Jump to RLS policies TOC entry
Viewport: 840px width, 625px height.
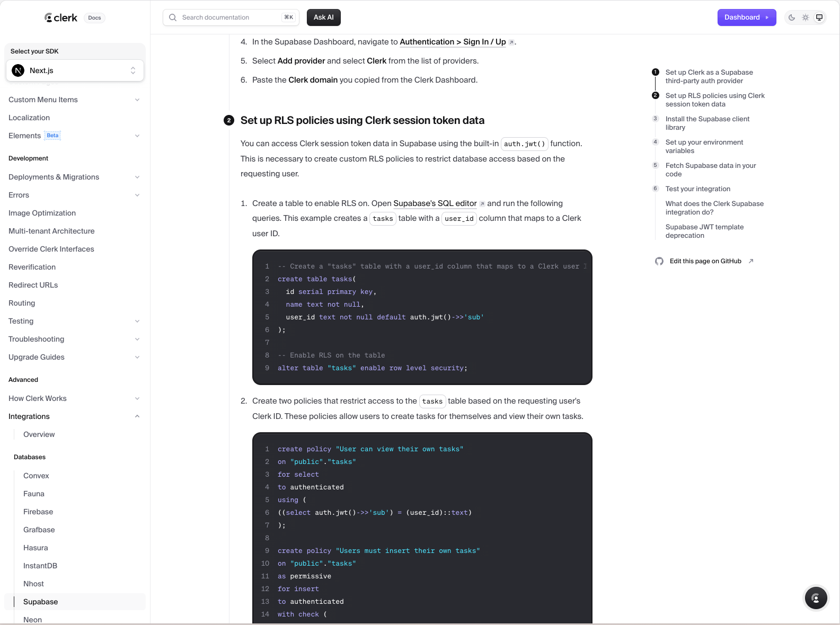pos(715,100)
